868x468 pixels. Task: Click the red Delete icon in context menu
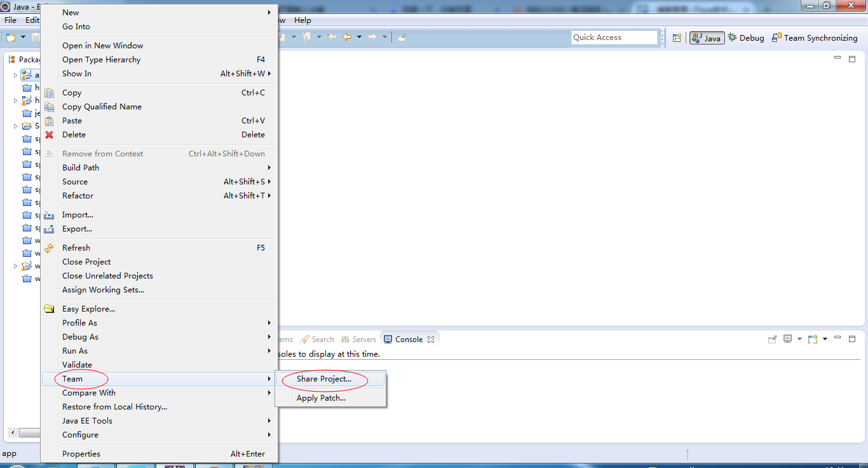[49, 135]
